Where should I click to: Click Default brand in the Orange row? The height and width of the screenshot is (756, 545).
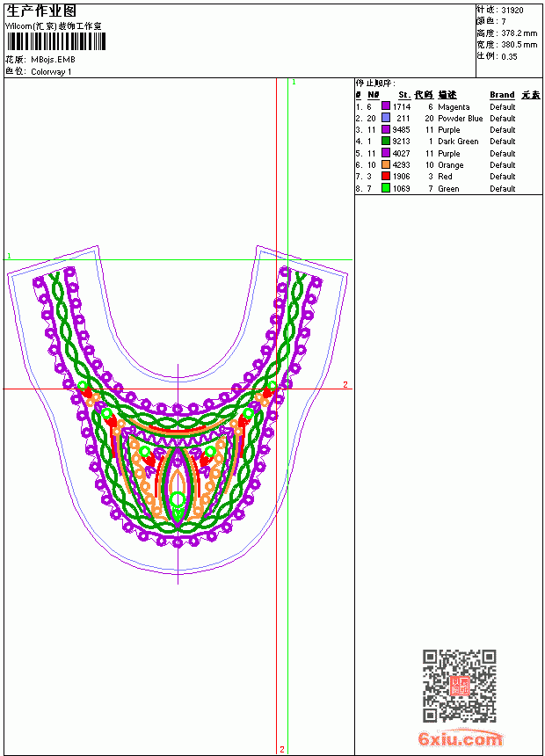click(x=503, y=165)
